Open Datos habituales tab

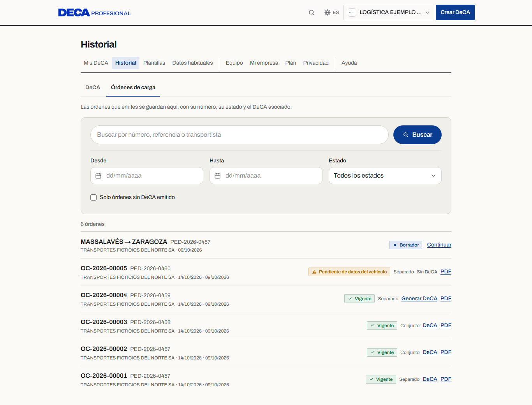point(193,63)
